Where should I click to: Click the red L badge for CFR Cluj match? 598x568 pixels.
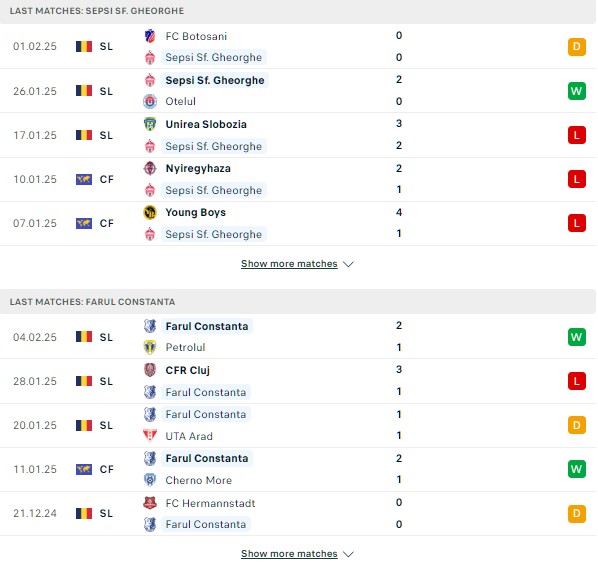coord(576,381)
